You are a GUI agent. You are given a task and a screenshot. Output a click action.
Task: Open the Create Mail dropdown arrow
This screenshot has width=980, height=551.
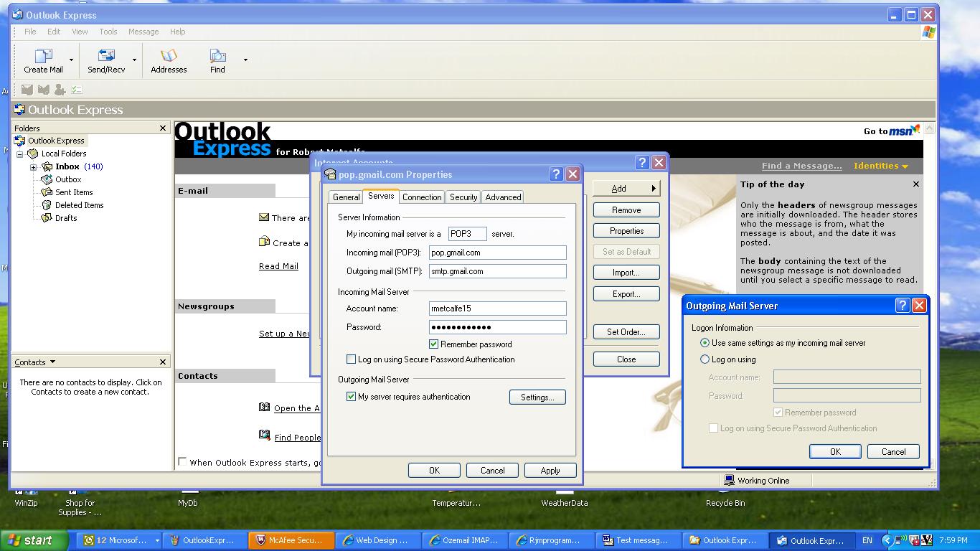(71, 60)
